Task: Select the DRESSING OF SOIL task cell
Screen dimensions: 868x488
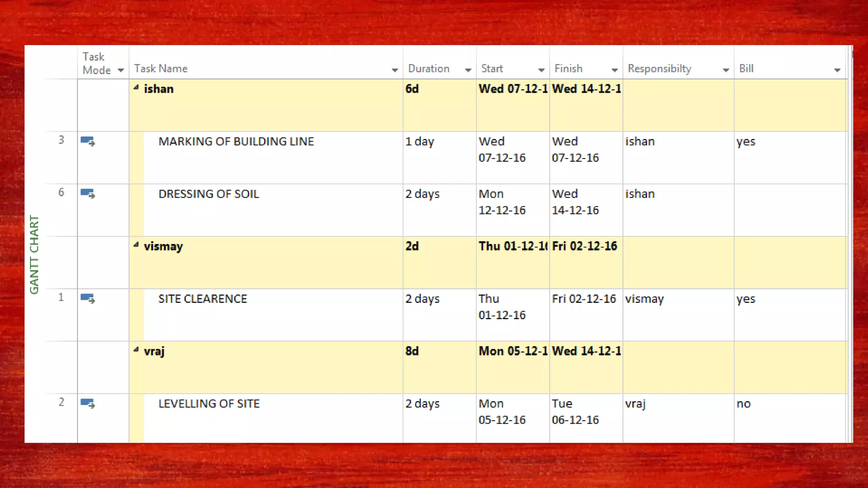Action: (x=209, y=194)
